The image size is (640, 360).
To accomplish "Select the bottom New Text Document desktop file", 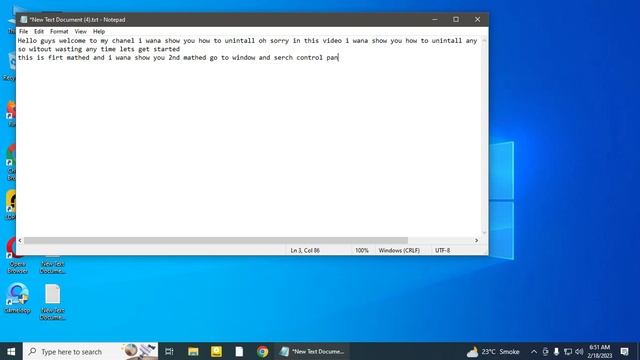I will pos(53,302).
